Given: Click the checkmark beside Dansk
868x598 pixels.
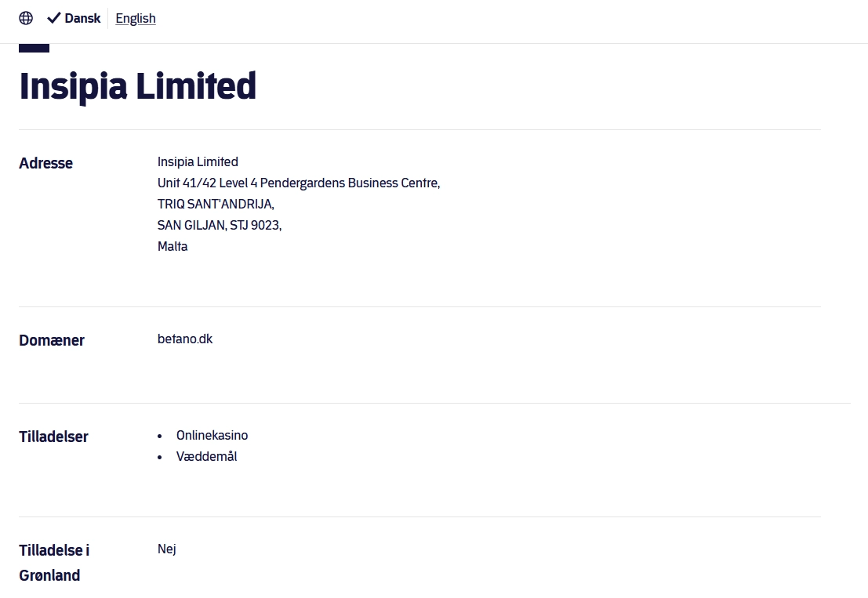Looking at the screenshot, I should (x=53, y=18).
